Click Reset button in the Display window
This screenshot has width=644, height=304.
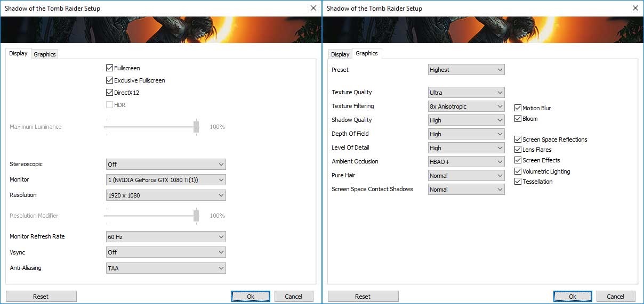[x=41, y=297]
